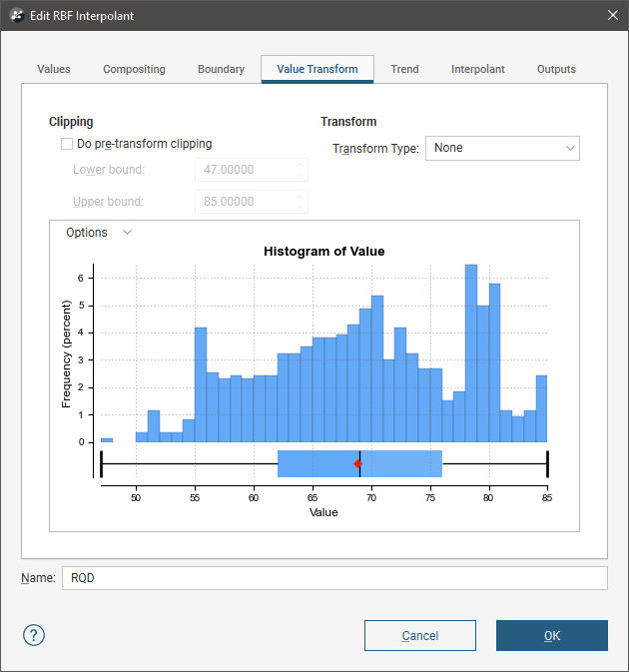
Task: Select the Boundary tab
Action: [221, 70]
